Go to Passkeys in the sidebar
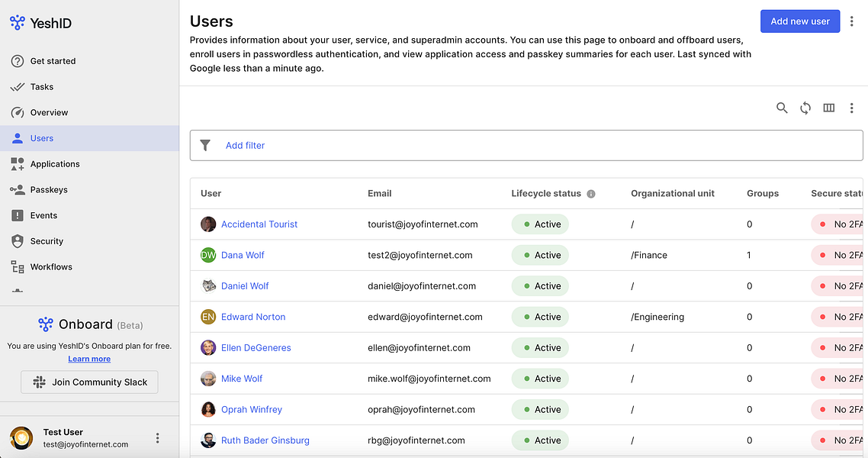This screenshot has height=458, width=868. pyautogui.click(x=49, y=189)
